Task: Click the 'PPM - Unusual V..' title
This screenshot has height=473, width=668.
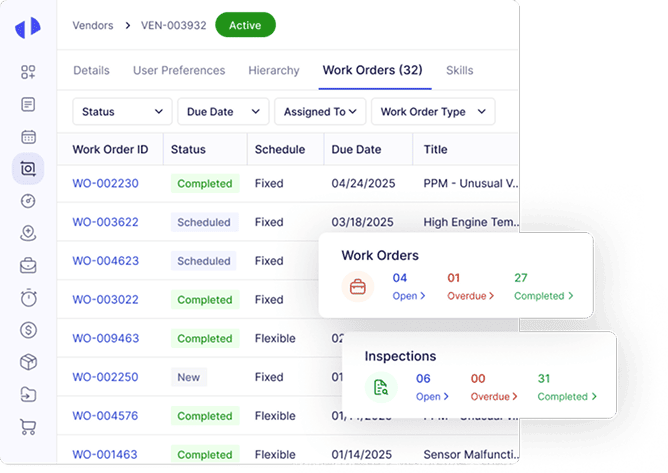Action: coord(471,183)
